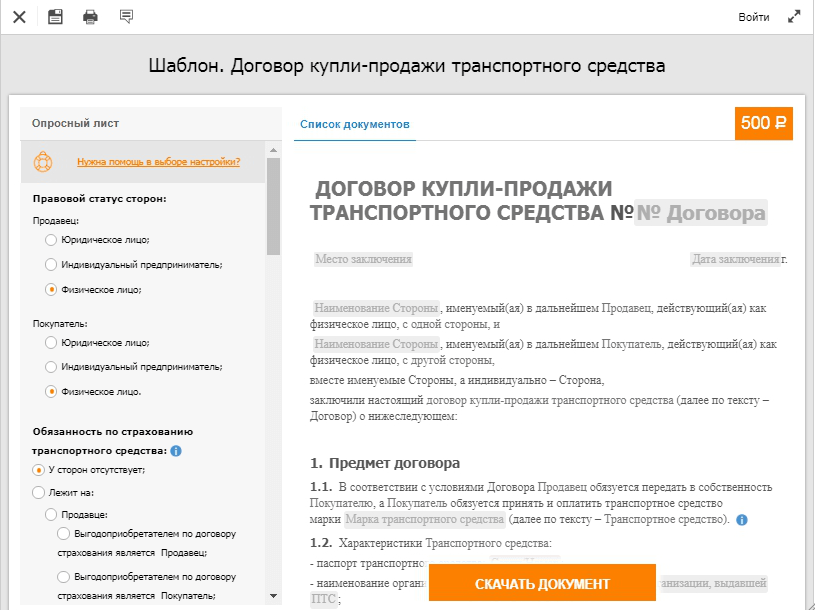The height and width of the screenshot is (610, 815).
Task: Open info tooltip beside insurance obligation heading
Action: (x=176, y=451)
